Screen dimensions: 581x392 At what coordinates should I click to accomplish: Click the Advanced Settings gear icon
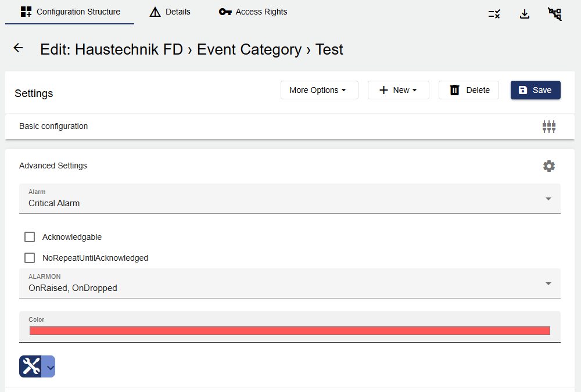549,166
